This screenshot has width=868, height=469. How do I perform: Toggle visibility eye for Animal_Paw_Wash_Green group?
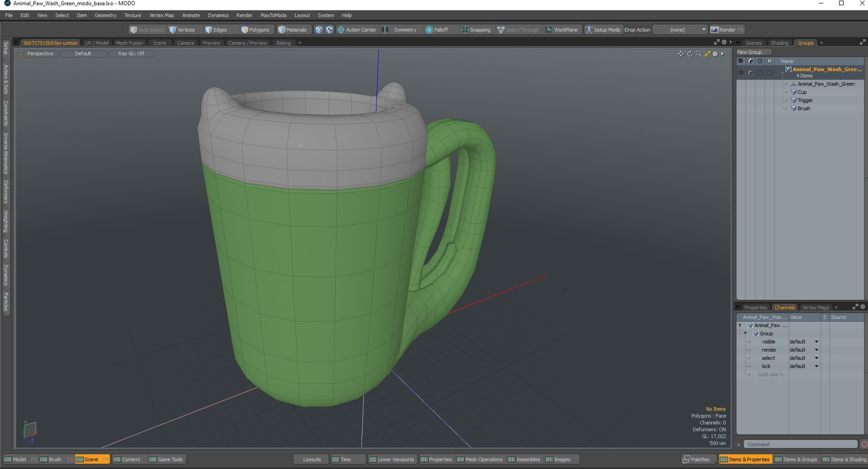coord(741,72)
